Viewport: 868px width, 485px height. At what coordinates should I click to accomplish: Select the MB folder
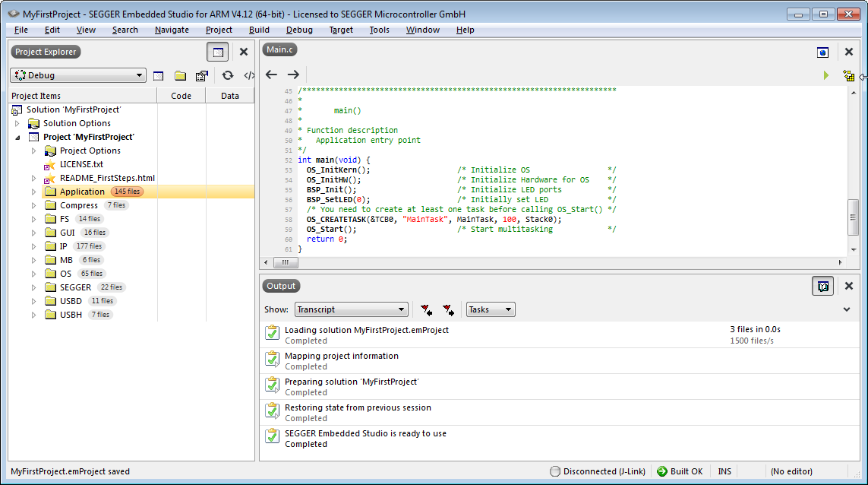(66, 260)
